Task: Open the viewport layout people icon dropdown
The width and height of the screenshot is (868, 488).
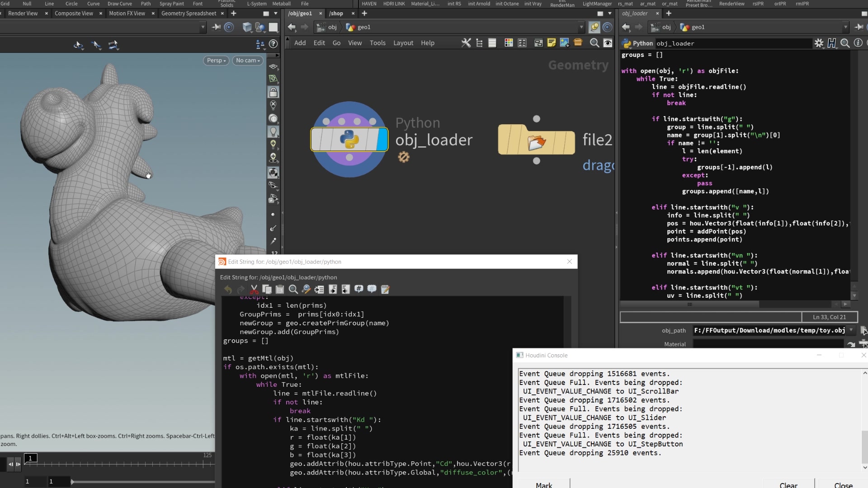Action: coord(260,44)
